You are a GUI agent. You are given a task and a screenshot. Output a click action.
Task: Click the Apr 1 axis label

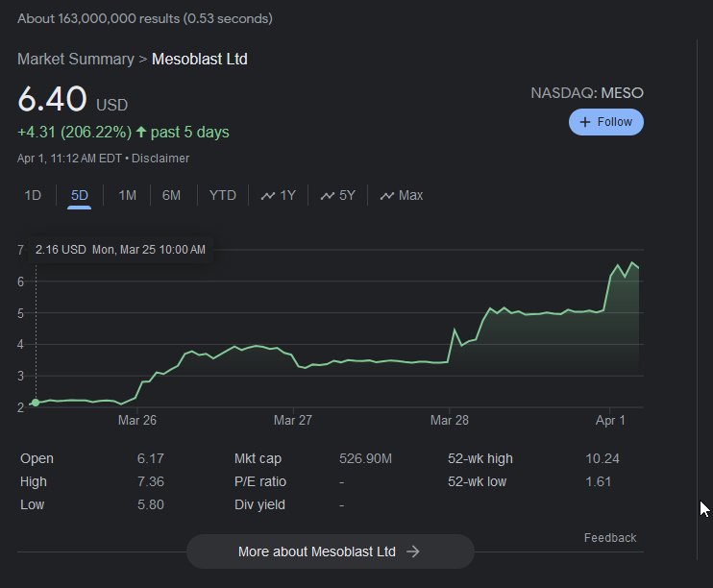click(x=610, y=420)
